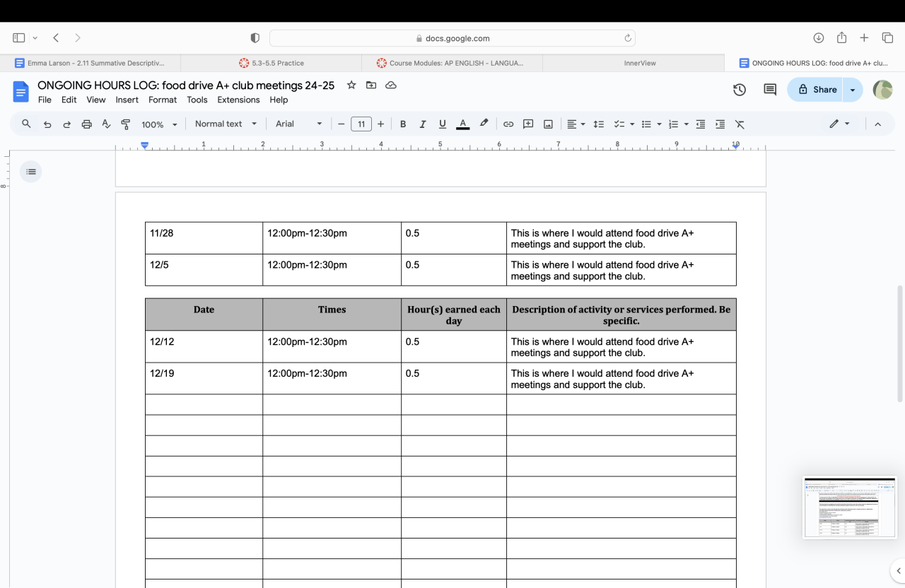Print the document using the printer icon
The image size is (905, 588).
coord(87,124)
